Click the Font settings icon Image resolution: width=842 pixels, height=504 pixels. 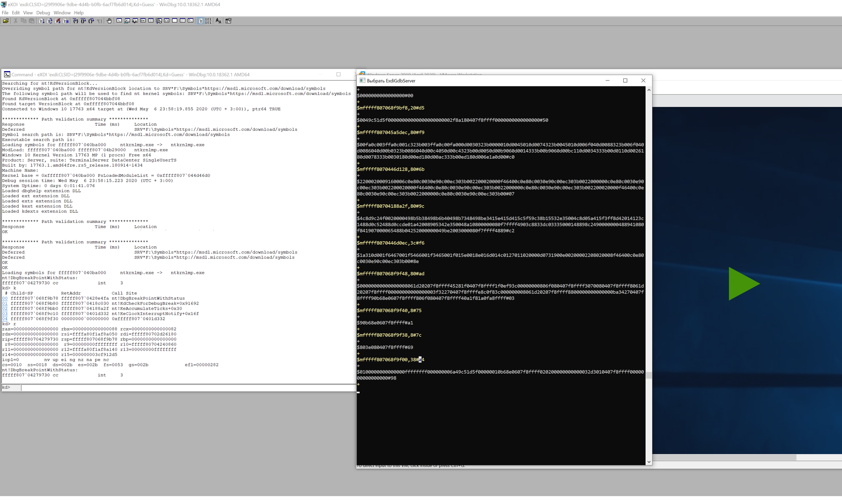pyautogui.click(x=218, y=21)
